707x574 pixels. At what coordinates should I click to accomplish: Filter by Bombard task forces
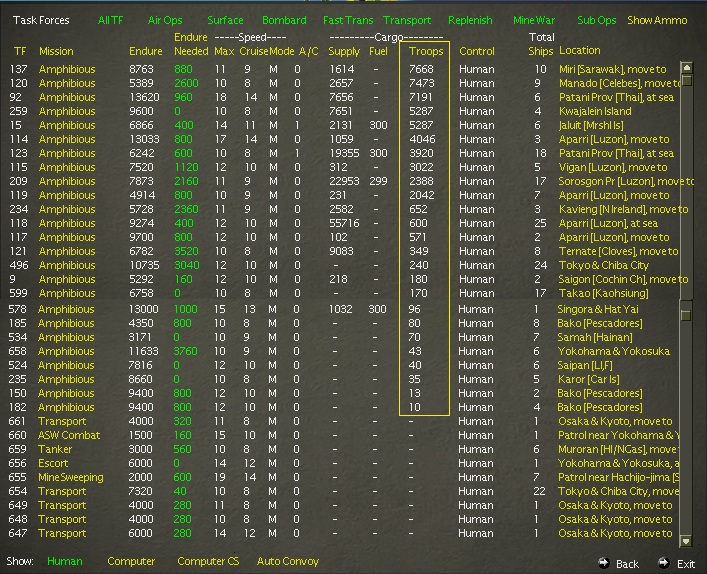coord(284,20)
